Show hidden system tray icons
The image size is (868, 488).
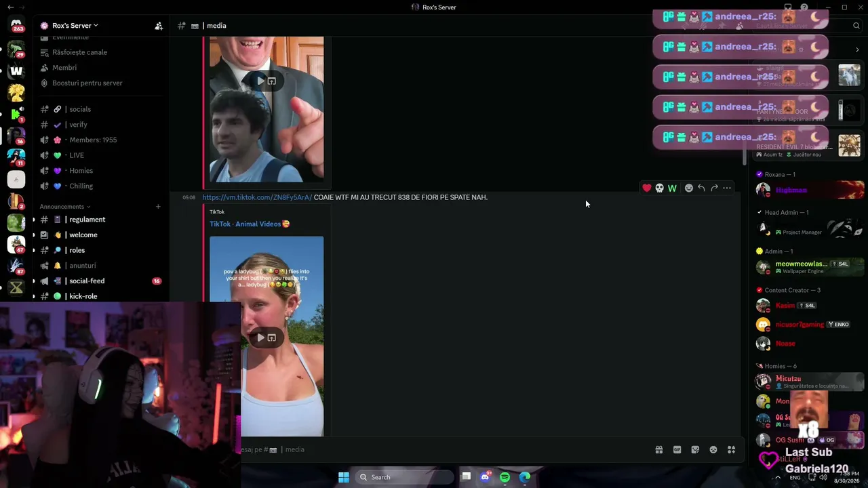(x=778, y=477)
